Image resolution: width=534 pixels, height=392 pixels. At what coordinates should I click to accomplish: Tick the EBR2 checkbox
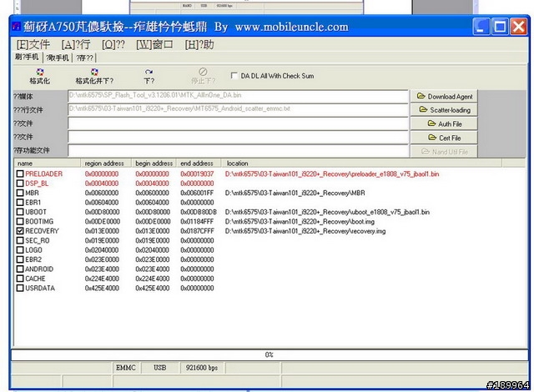(20, 259)
